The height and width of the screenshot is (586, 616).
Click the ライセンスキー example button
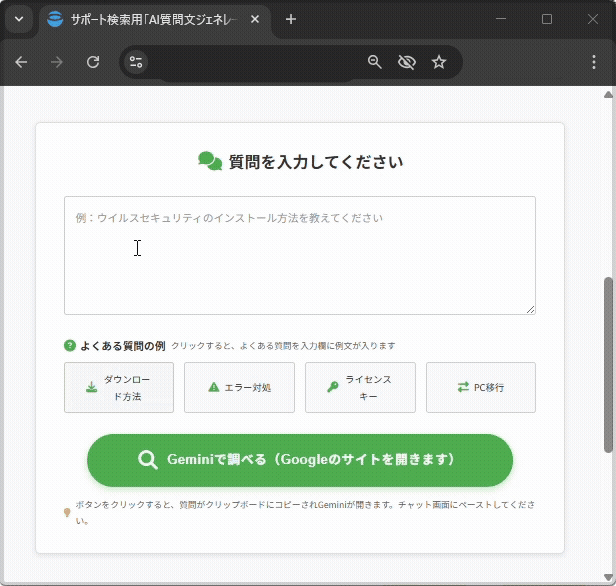tap(360, 388)
